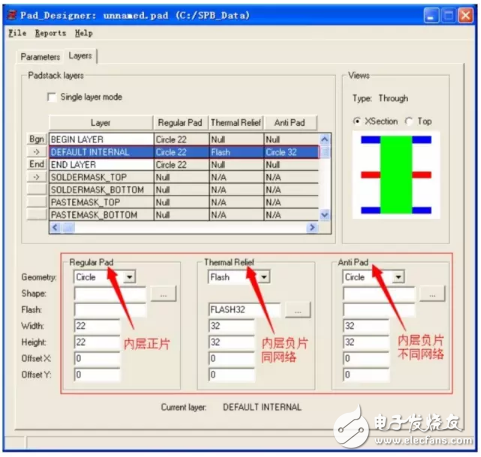The width and height of the screenshot is (481, 457).
Task: Switch to the Parameters tab
Action: pos(40,57)
